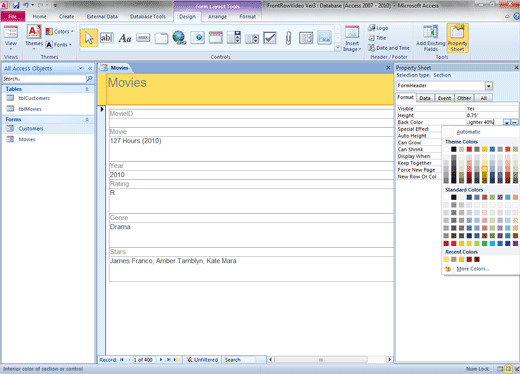Pick the Subform/Subreport control
The image size is (520, 374).
tap(306, 38)
